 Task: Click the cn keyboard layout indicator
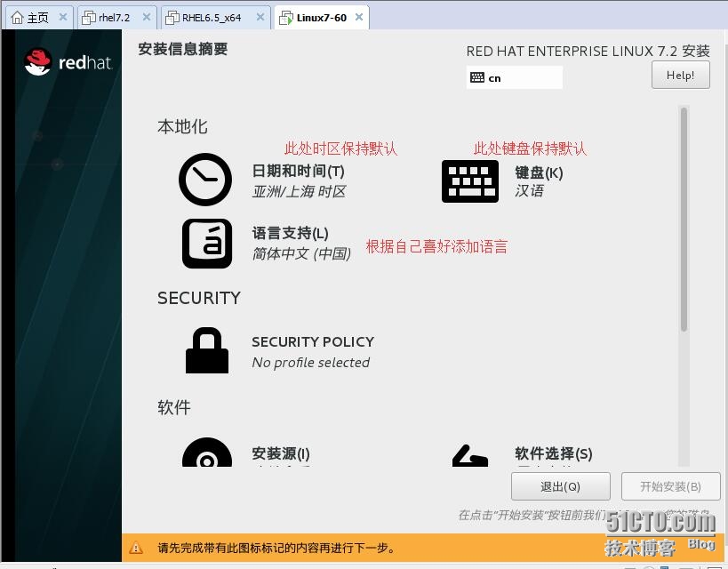coord(515,77)
